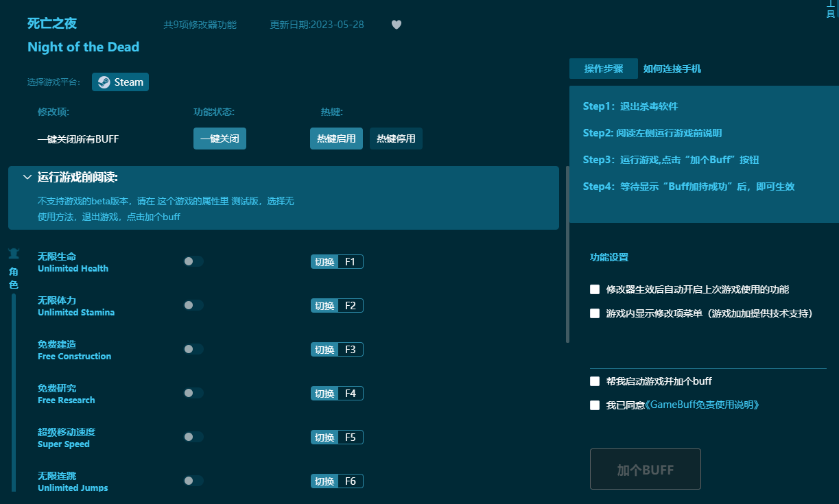This screenshot has height=504, width=839.
Task: Click the Unlimited Health label
Action: coord(73,269)
